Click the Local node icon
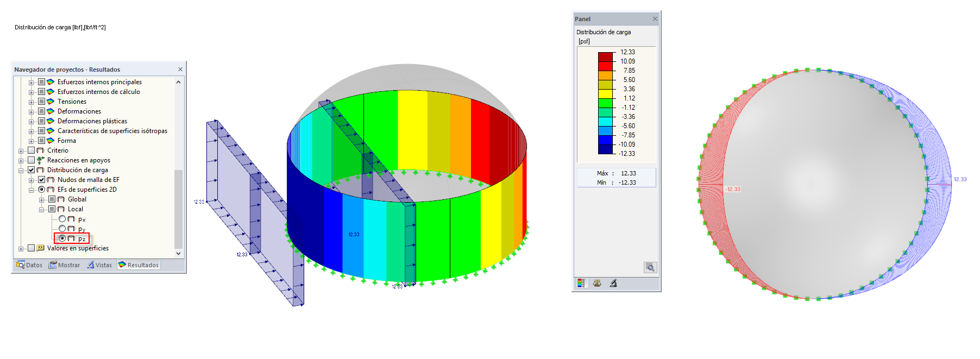Image resolution: width=980 pixels, height=359 pixels. coord(61,209)
